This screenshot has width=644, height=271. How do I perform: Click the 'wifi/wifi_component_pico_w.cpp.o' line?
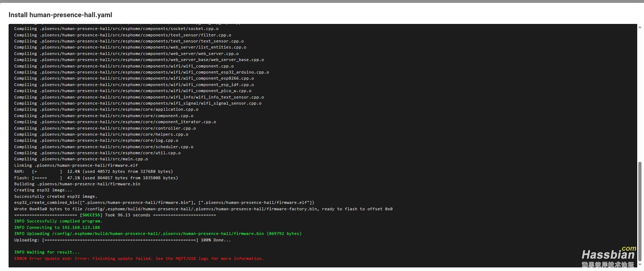tap(133, 91)
